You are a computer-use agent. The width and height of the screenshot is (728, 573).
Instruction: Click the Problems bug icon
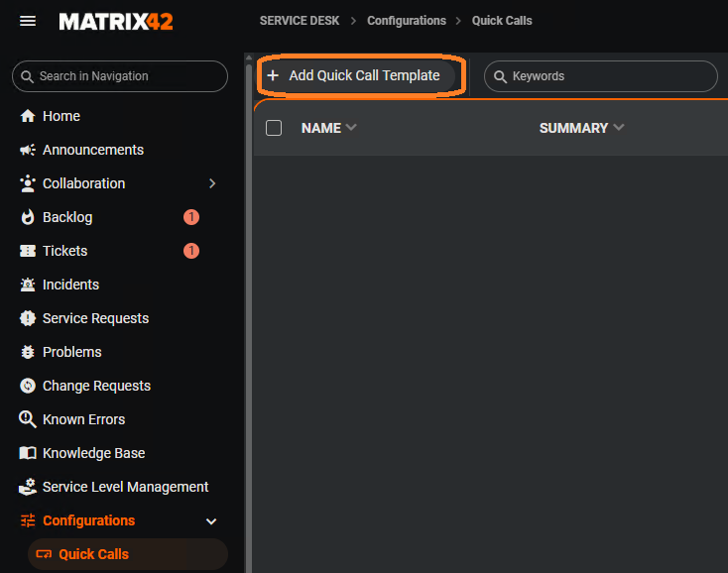(28, 352)
